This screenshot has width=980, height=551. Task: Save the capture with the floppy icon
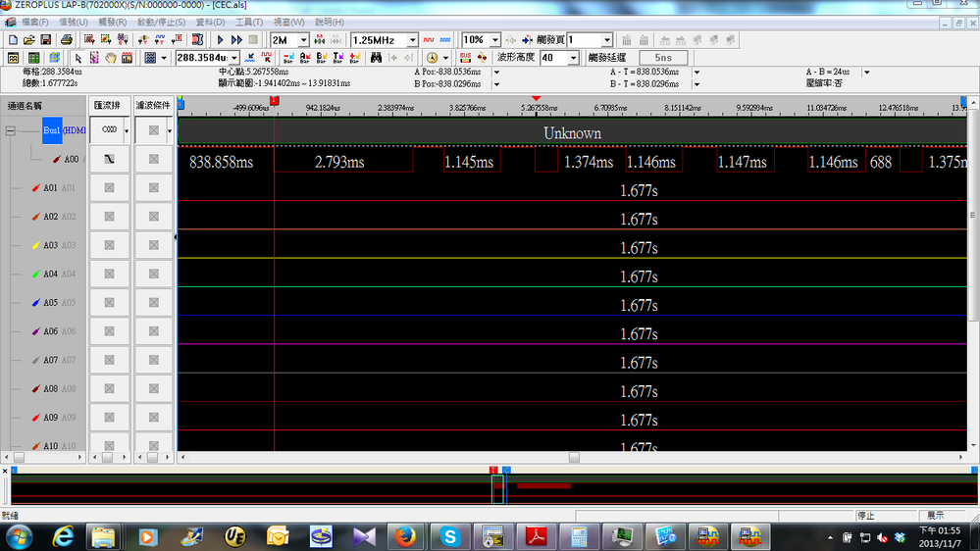[x=46, y=40]
